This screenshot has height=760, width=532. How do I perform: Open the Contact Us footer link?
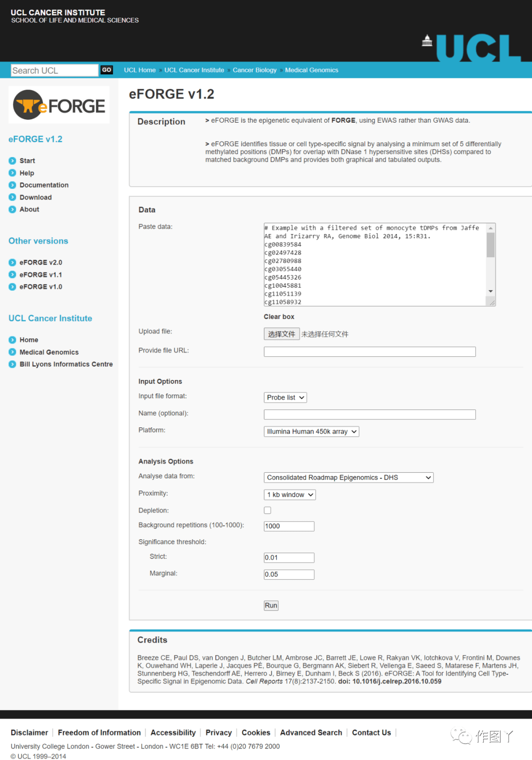coord(371,733)
